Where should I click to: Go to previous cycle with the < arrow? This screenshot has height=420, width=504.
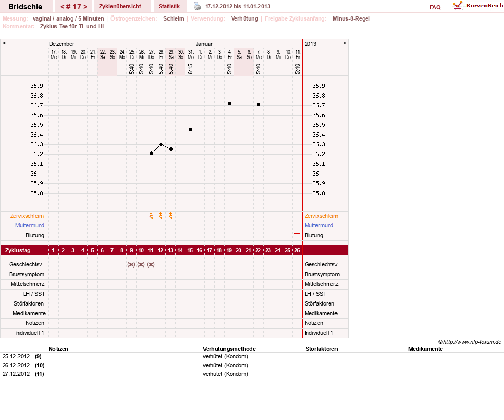[62, 7]
